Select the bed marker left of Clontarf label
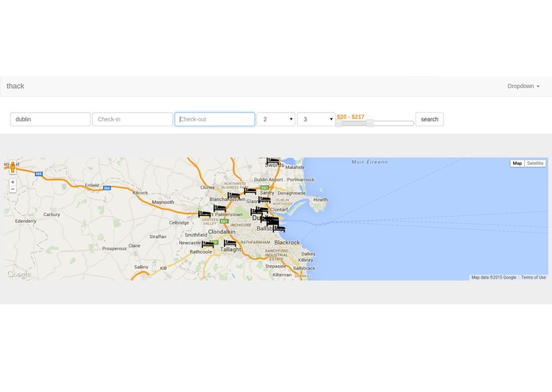This screenshot has height=392, width=552. pyautogui.click(x=262, y=209)
